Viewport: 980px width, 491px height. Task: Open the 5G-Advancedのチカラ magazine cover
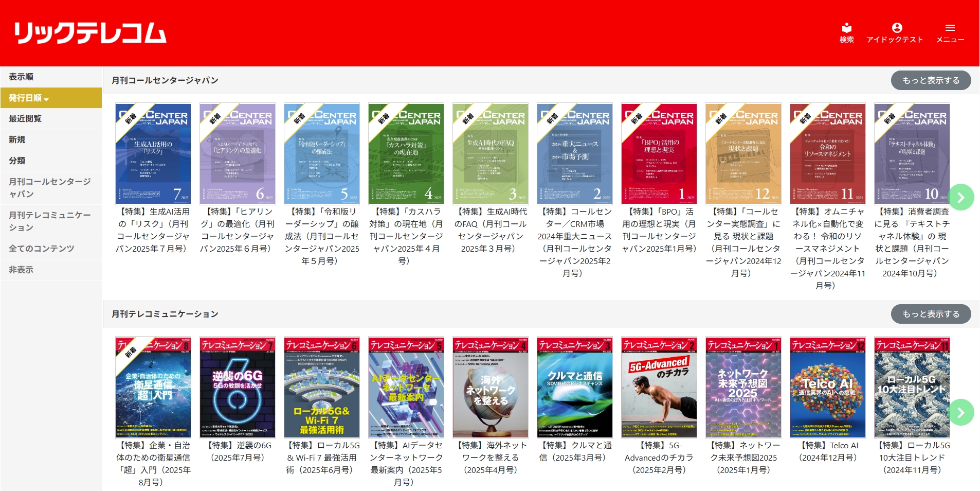pos(659,388)
